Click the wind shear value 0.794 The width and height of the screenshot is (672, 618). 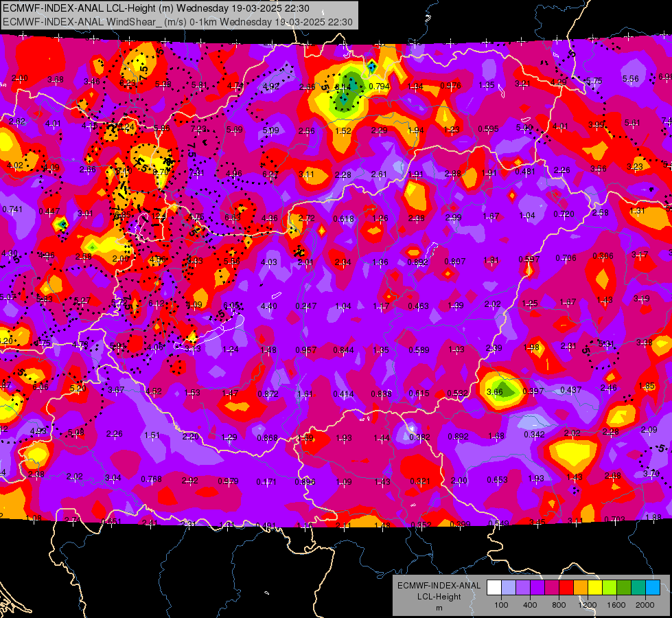pos(380,87)
